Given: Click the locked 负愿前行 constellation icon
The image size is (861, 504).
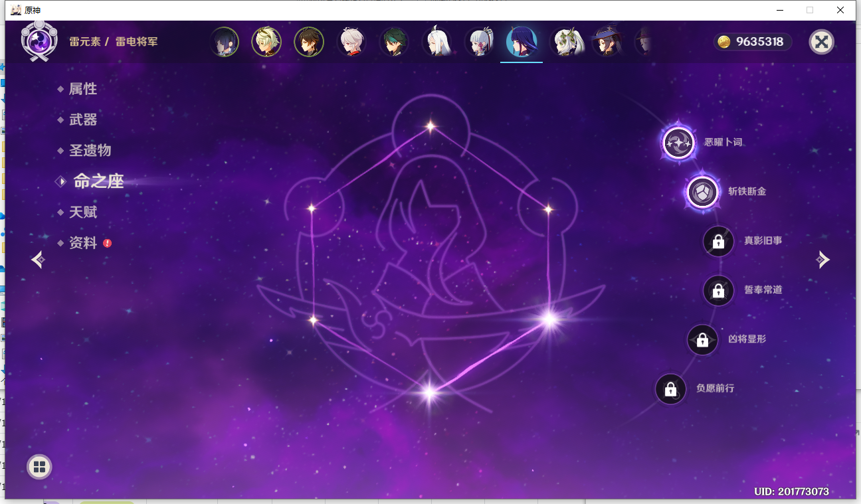Looking at the screenshot, I should (670, 389).
